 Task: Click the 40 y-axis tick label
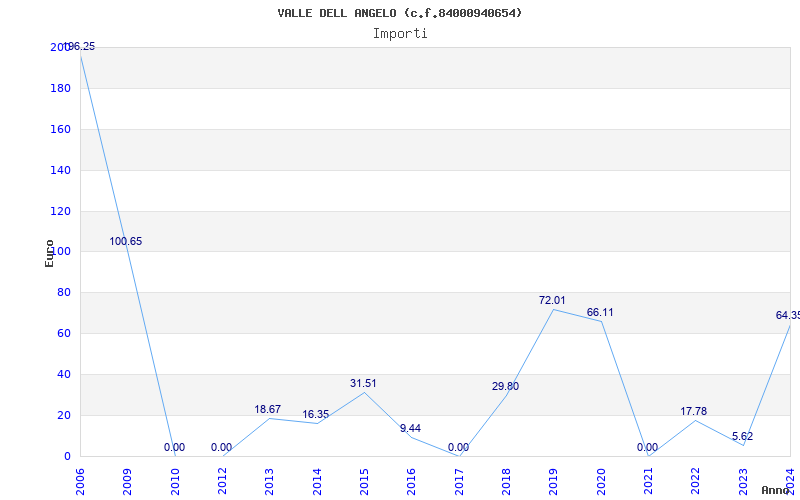tap(63, 374)
